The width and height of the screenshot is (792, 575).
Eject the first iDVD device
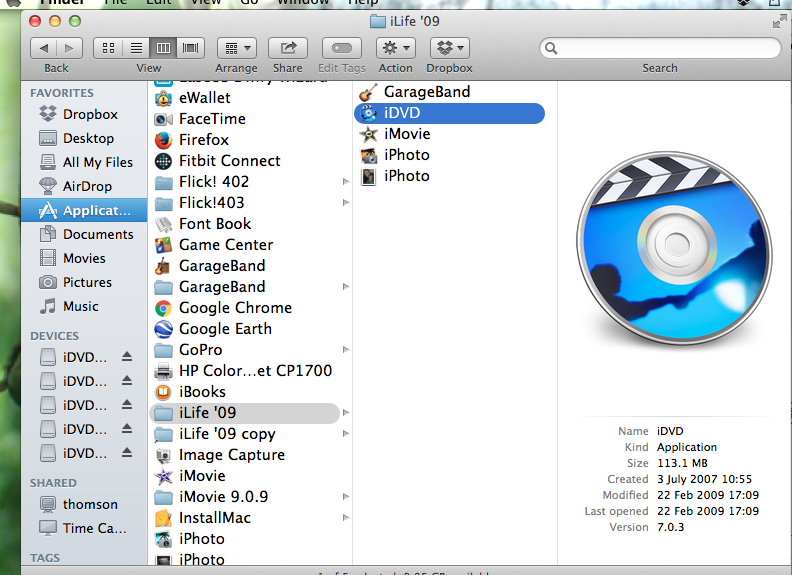127,357
